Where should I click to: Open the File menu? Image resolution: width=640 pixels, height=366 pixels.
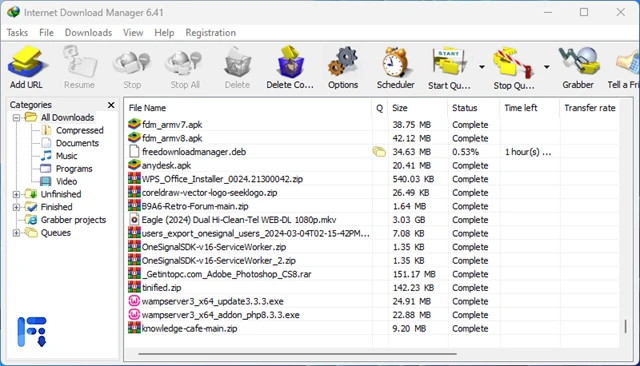[x=46, y=33]
